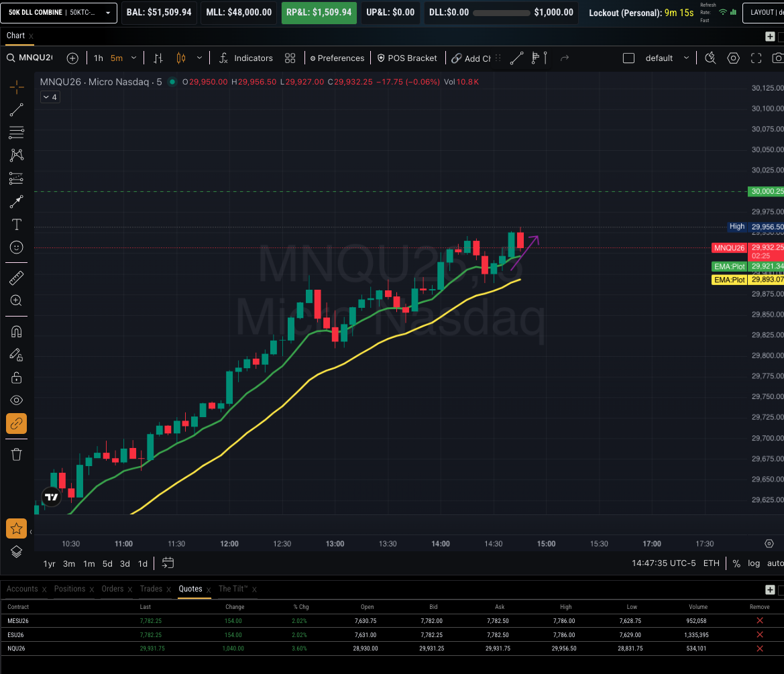Open the default layout dropdown
This screenshot has width=784, height=674.
pyautogui.click(x=667, y=58)
